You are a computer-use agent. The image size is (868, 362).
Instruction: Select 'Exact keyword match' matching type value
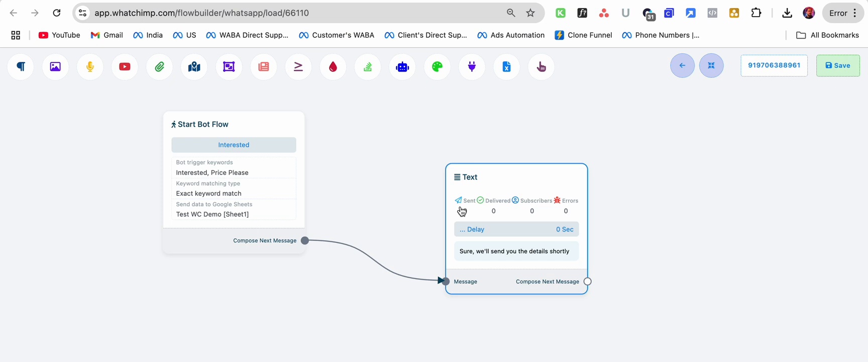208,194
